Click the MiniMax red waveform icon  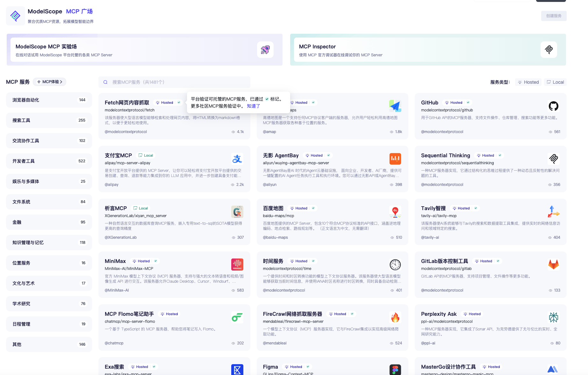pyautogui.click(x=237, y=265)
